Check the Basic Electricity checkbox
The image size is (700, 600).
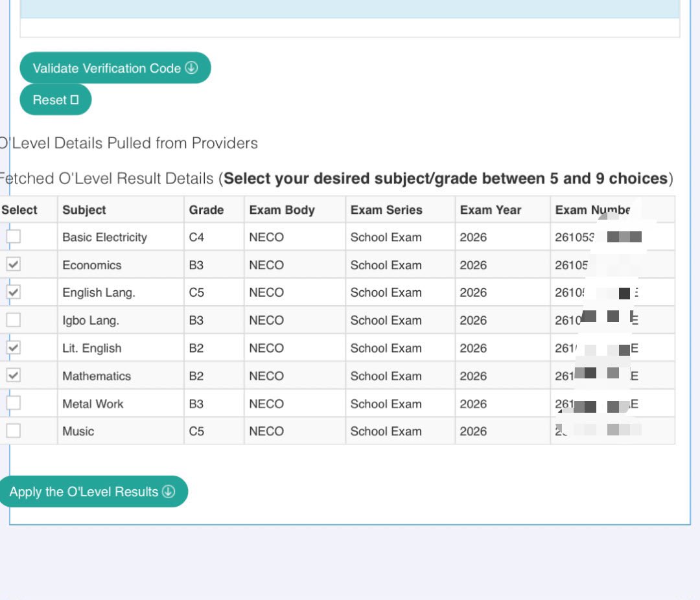point(14,236)
